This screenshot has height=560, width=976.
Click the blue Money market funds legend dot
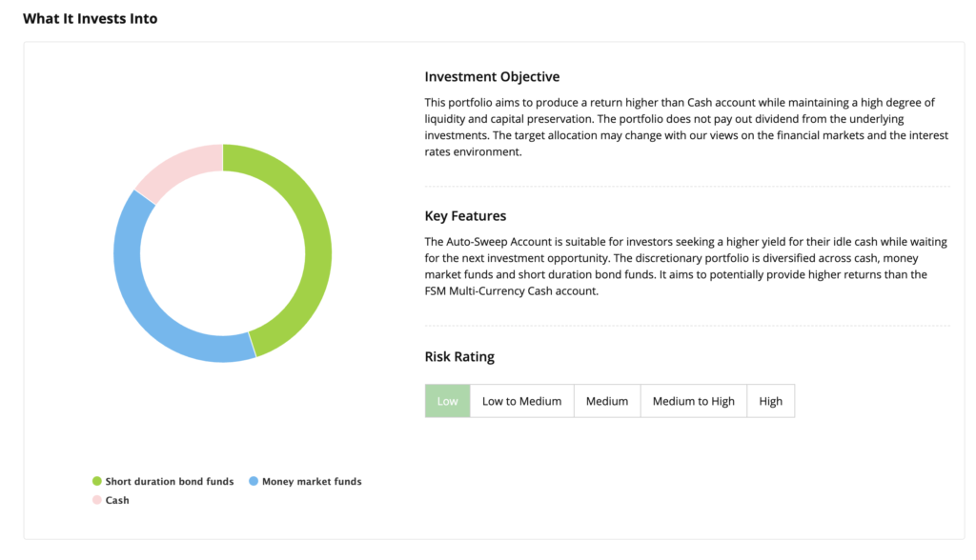[x=253, y=482]
